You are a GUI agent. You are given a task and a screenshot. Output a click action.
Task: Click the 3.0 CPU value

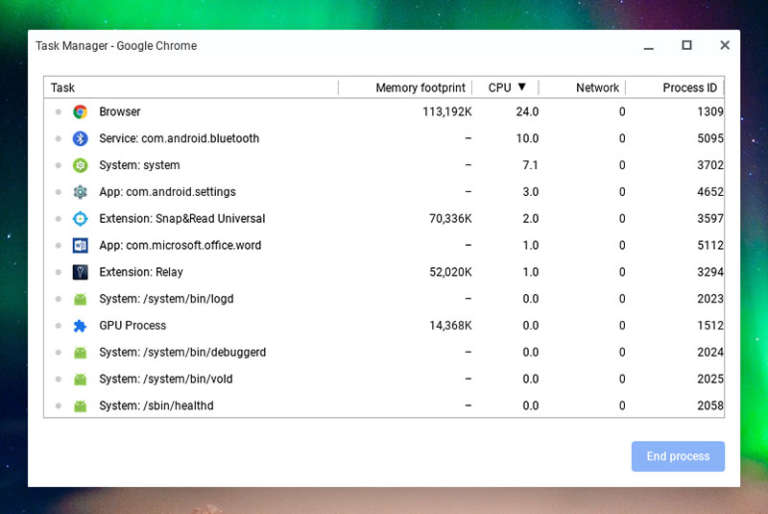[530, 192]
